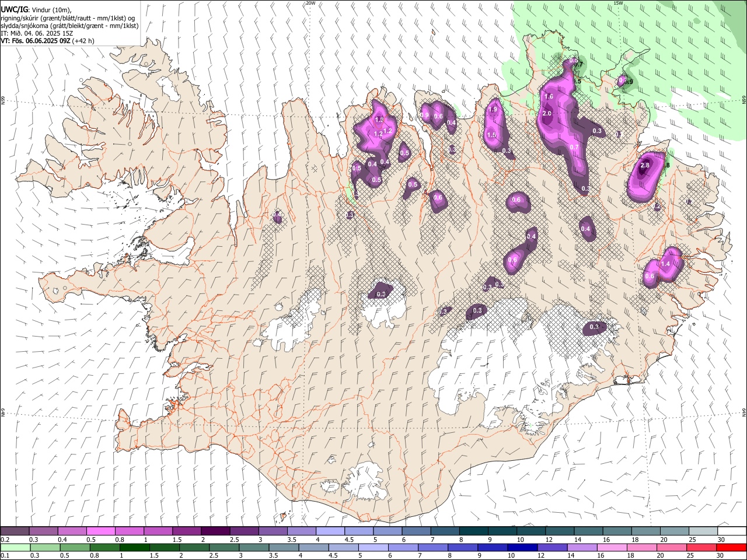Screen dimensions: 747x560
Task: Pick the deep navy 10 swatch in lower legend
Action: click(522, 547)
